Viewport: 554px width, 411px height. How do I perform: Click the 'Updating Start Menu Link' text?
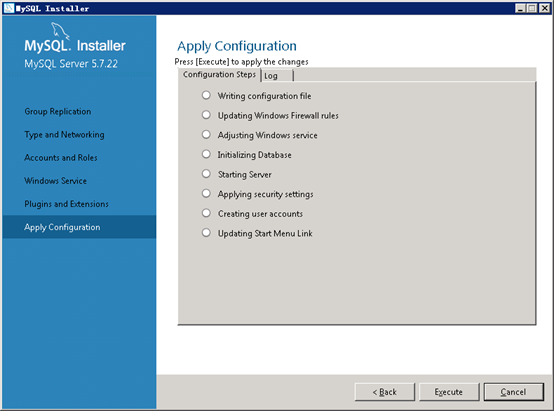click(x=265, y=234)
